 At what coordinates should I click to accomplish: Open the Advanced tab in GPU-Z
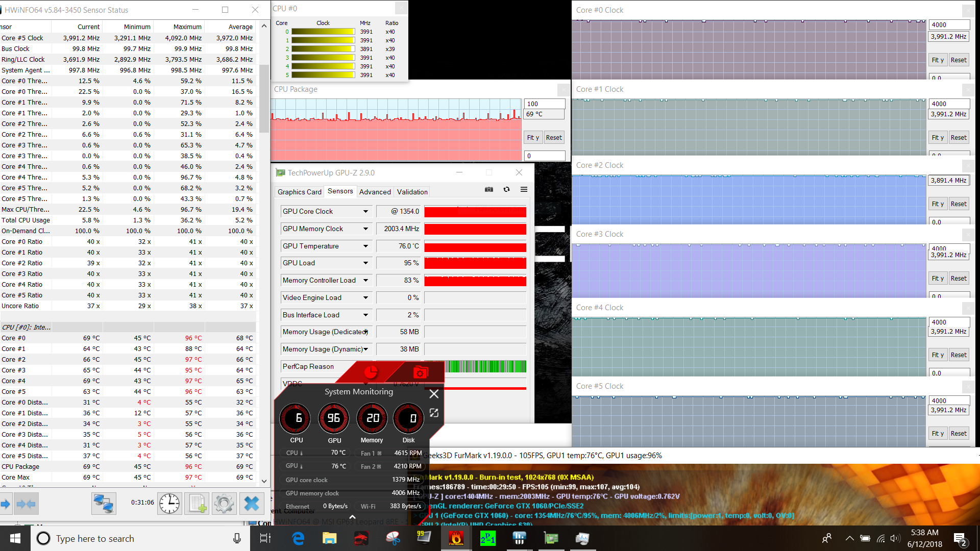[x=375, y=192]
